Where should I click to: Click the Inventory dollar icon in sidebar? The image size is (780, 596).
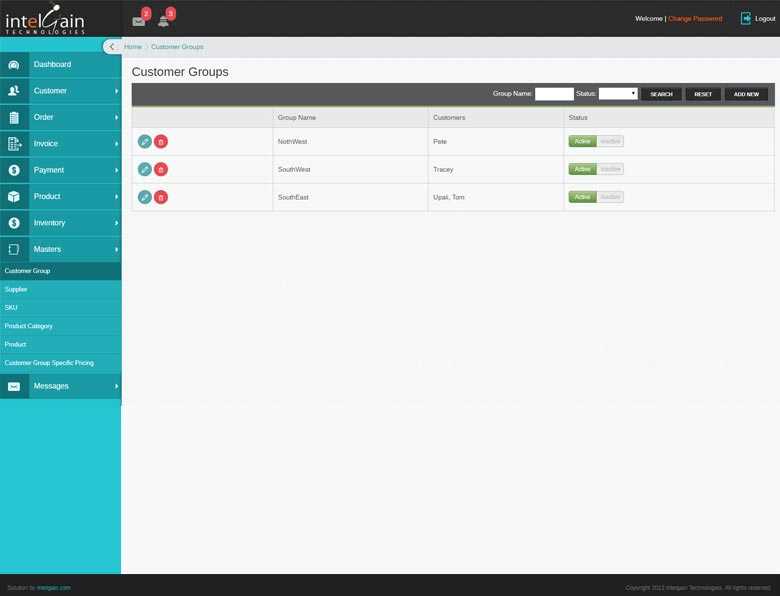pyautogui.click(x=14, y=223)
